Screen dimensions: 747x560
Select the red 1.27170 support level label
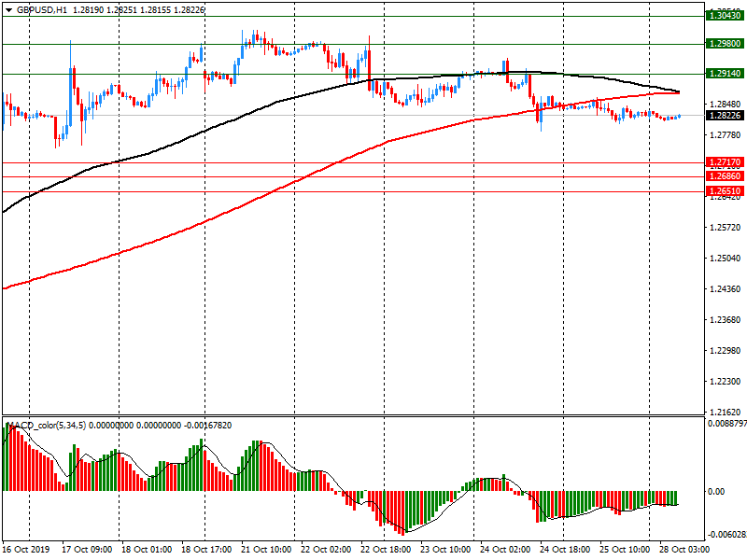[726, 162]
